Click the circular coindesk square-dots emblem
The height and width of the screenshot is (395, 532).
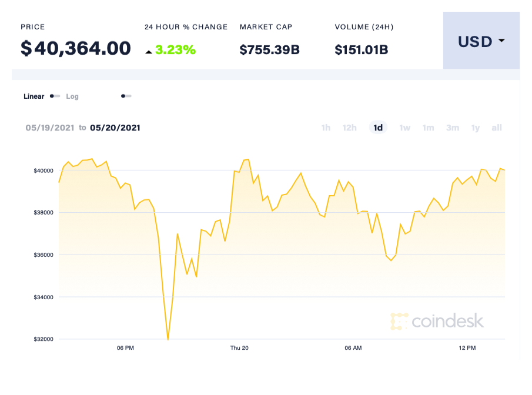pos(400,322)
